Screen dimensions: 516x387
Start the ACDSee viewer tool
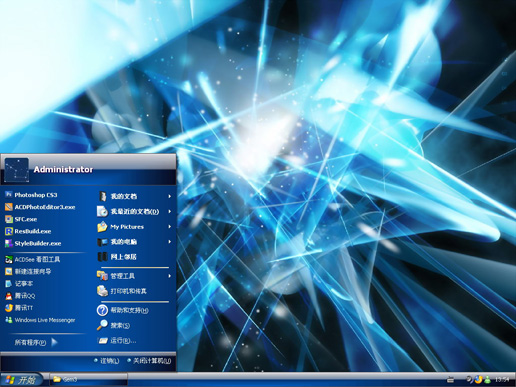(33, 259)
